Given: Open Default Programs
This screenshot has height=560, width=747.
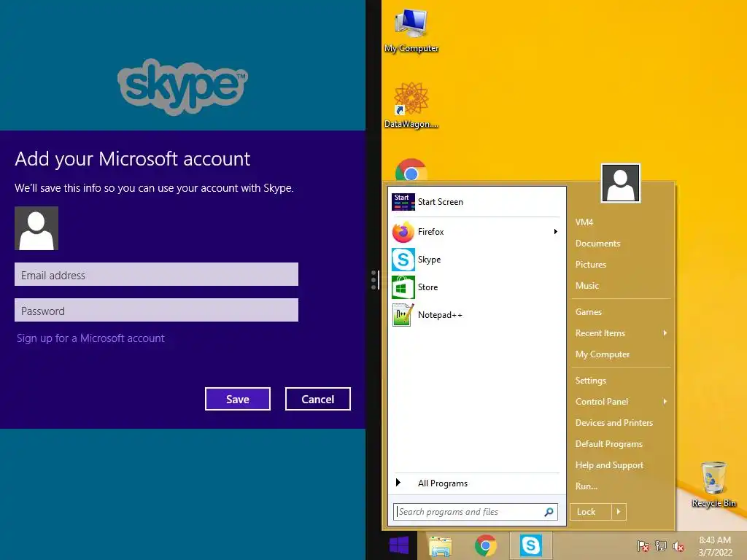Looking at the screenshot, I should [x=609, y=444].
